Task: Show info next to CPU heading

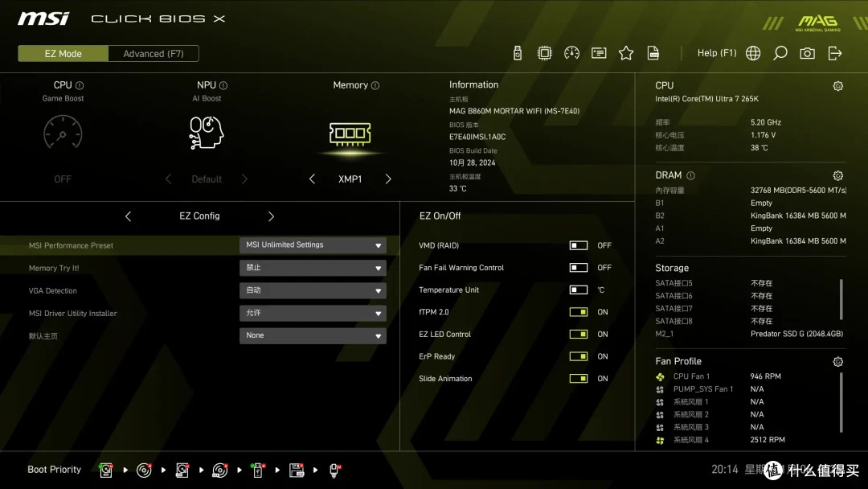Action: [x=80, y=85]
